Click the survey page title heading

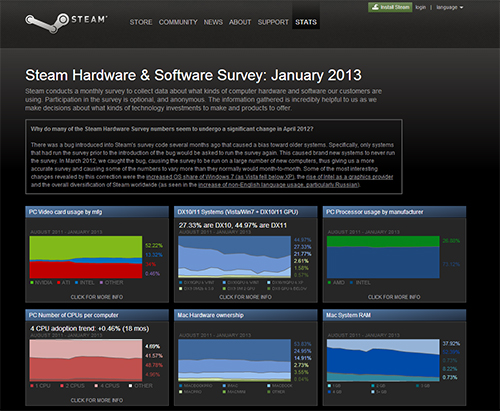(193, 75)
